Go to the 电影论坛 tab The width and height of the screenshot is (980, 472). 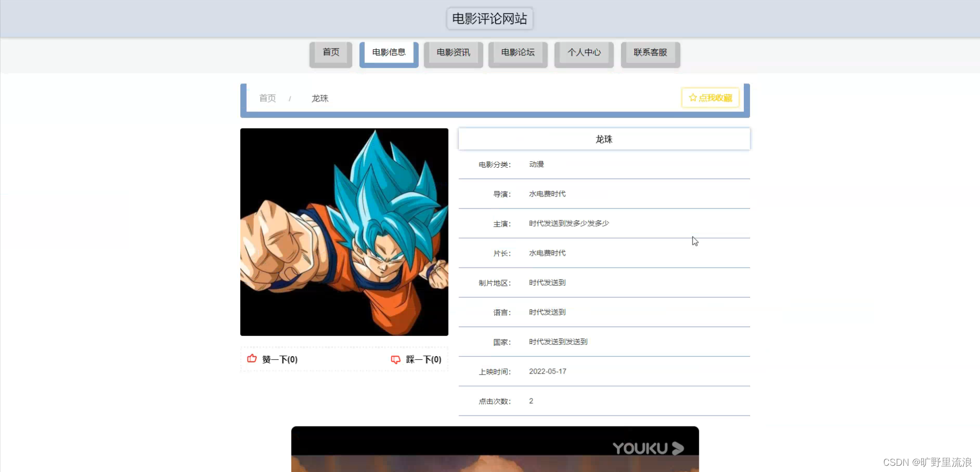point(518,54)
